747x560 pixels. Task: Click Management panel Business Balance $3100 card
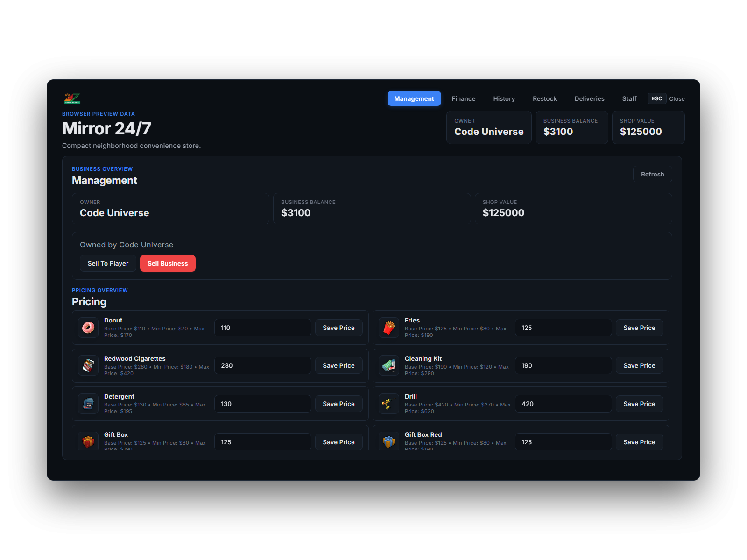(x=372, y=209)
